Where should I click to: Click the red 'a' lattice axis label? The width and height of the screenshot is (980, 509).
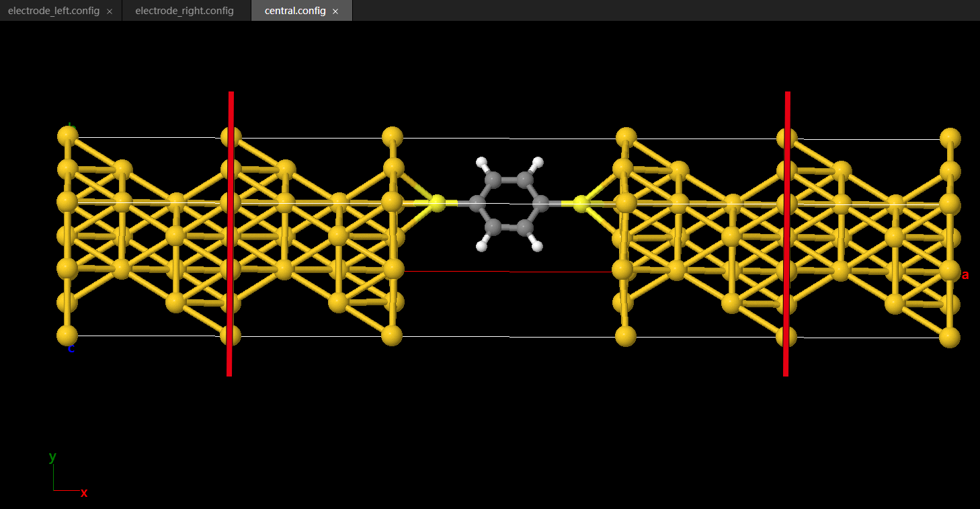click(965, 274)
